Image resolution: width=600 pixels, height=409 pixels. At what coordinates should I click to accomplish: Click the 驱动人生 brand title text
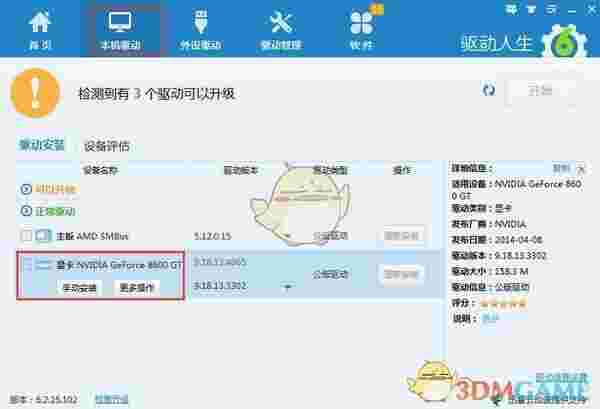[496, 43]
